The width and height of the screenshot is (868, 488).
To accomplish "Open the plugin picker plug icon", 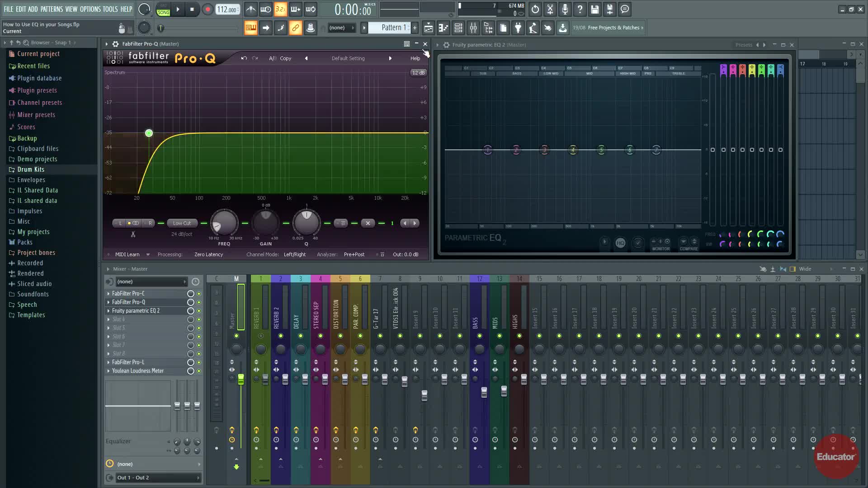I will (518, 28).
